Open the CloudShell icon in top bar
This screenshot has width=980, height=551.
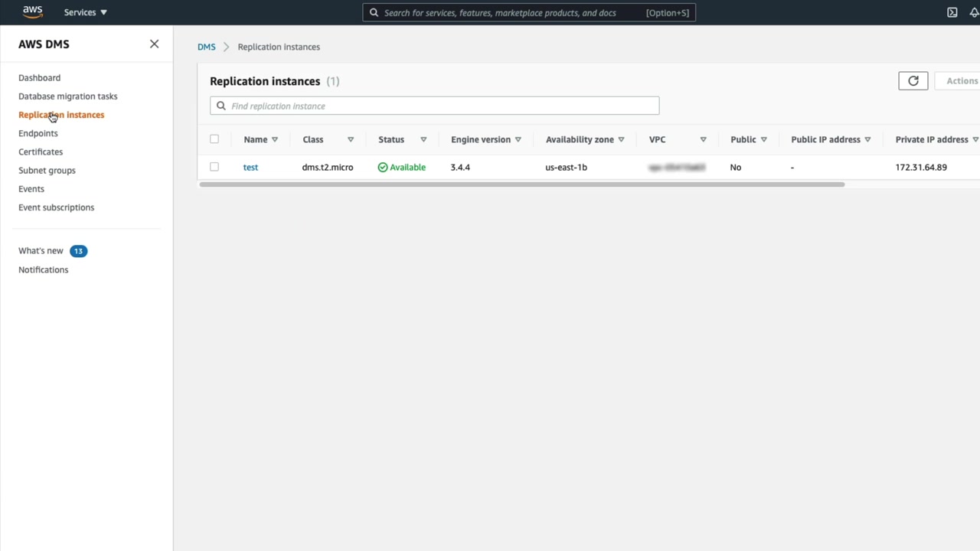[x=952, y=12]
